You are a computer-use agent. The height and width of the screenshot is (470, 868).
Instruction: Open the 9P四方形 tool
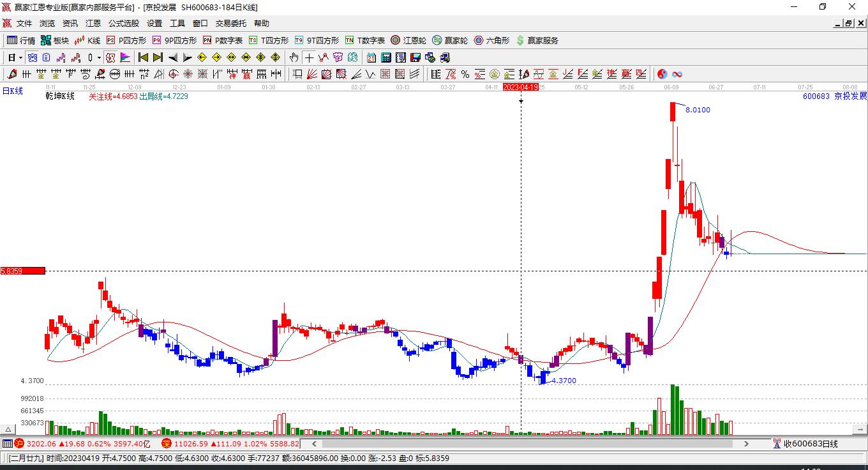(x=174, y=40)
